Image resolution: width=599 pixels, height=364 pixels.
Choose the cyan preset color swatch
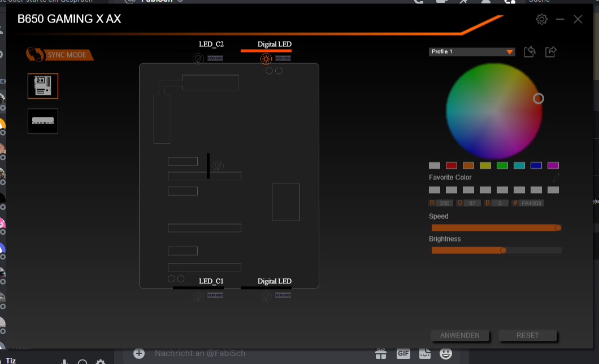519,165
